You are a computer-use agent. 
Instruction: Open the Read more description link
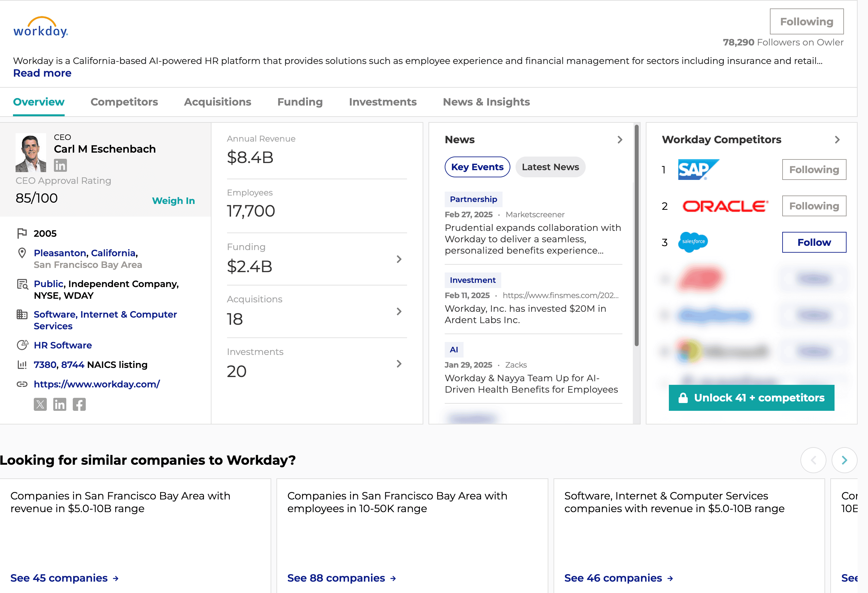42,73
